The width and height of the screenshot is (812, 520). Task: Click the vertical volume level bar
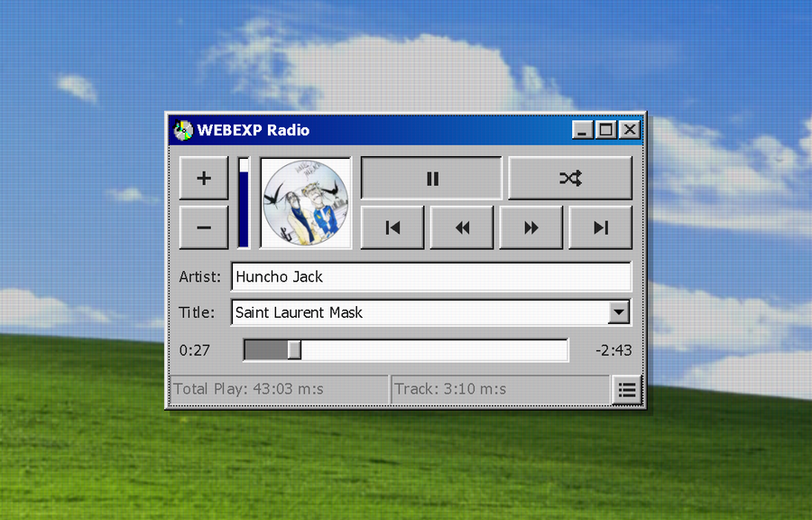pos(244,203)
